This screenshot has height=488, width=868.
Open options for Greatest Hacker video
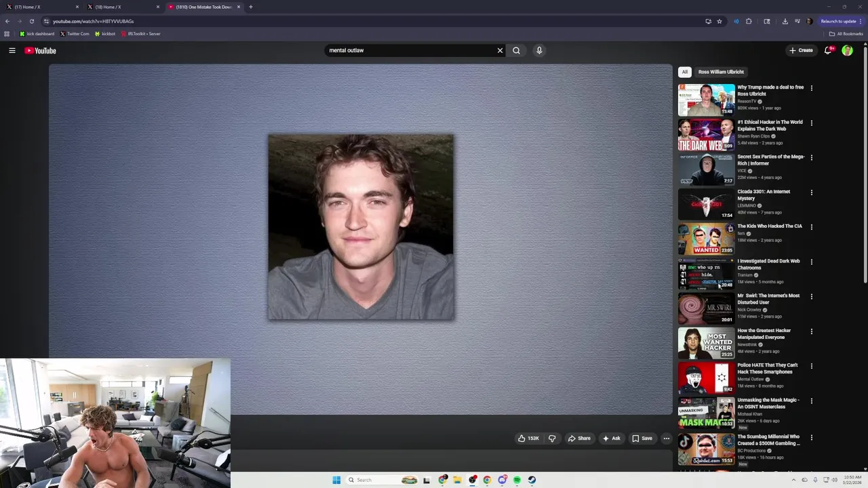[811, 331]
